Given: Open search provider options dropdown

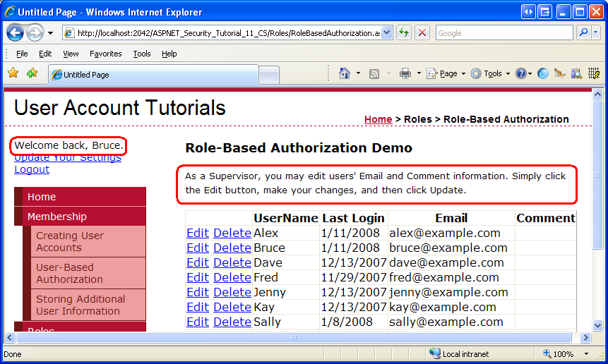Looking at the screenshot, I should coord(596,33).
